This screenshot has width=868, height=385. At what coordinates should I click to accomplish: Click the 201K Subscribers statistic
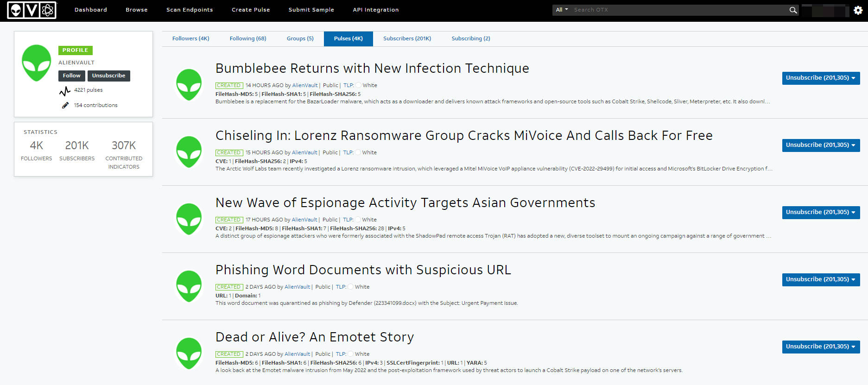[77, 151]
